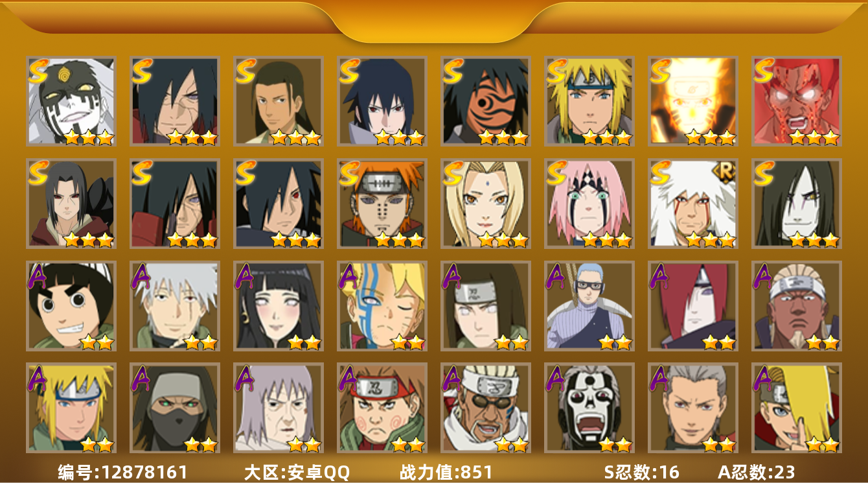
Task: Click the glowing Nine-Tails Chakra Naruto portrait
Action: click(693, 100)
